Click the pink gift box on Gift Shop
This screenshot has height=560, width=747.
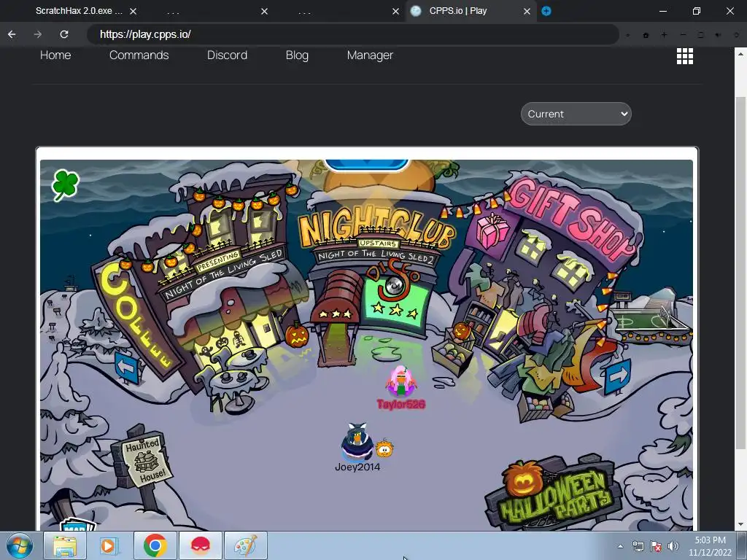click(494, 230)
